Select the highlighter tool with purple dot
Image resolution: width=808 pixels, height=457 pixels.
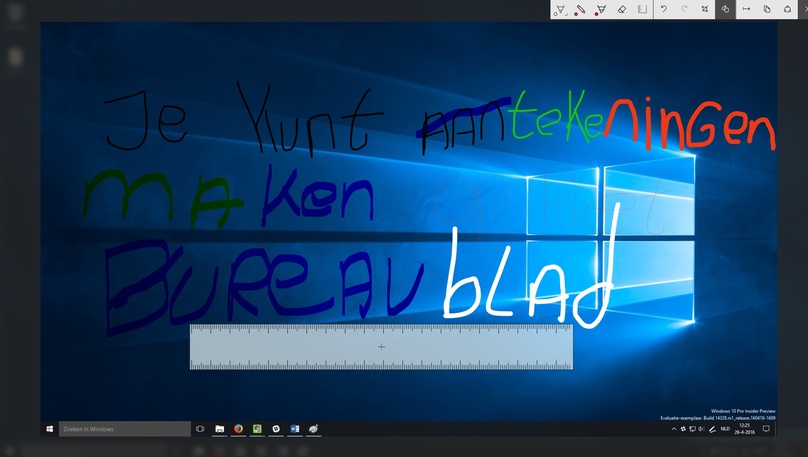click(600, 9)
